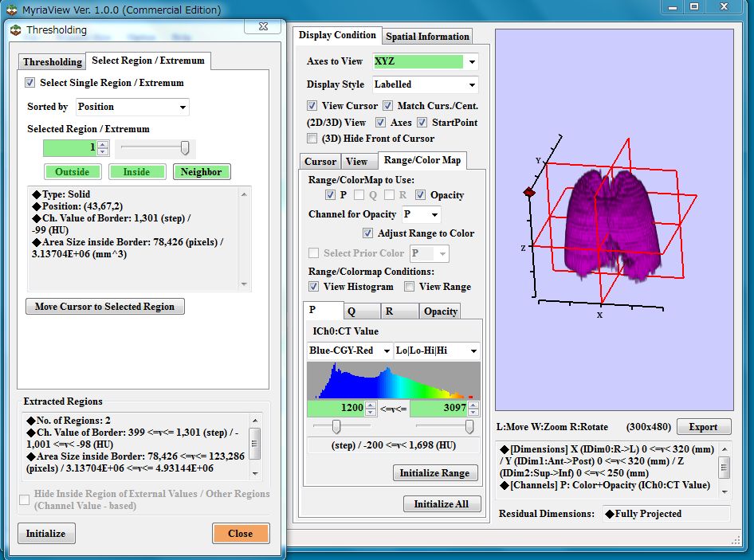Image resolution: width=754 pixels, height=560 pixels.
Task: Open the Axes to View dropdown
Action: click(472, 61)
